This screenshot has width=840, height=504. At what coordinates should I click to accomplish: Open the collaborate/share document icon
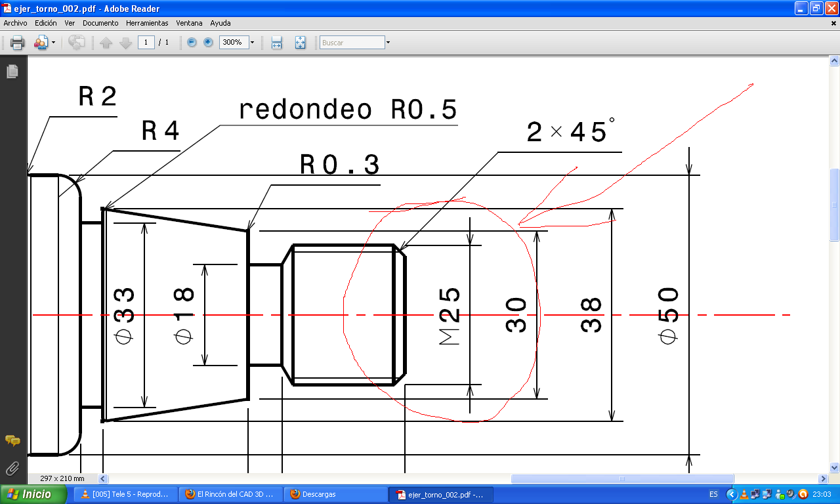(x=41, y=43)
